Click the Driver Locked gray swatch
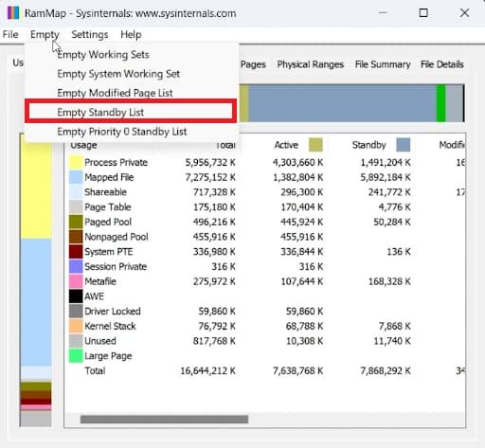The image size is (485, 448). [76, 311]
